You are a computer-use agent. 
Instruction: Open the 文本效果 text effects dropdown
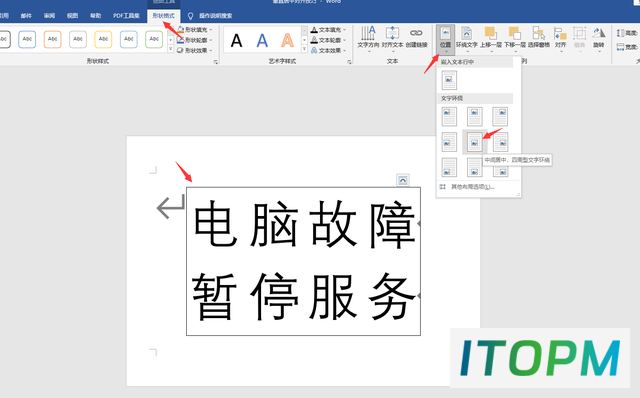(x=329, y=50)
